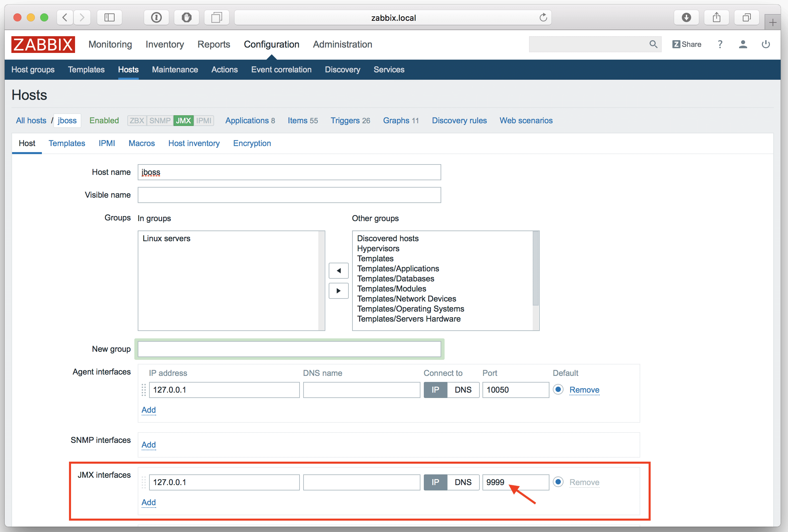The height and width of the screenshot is (532, 788).
Task: Open the All hosts link
Action: [x=31, y=120]
